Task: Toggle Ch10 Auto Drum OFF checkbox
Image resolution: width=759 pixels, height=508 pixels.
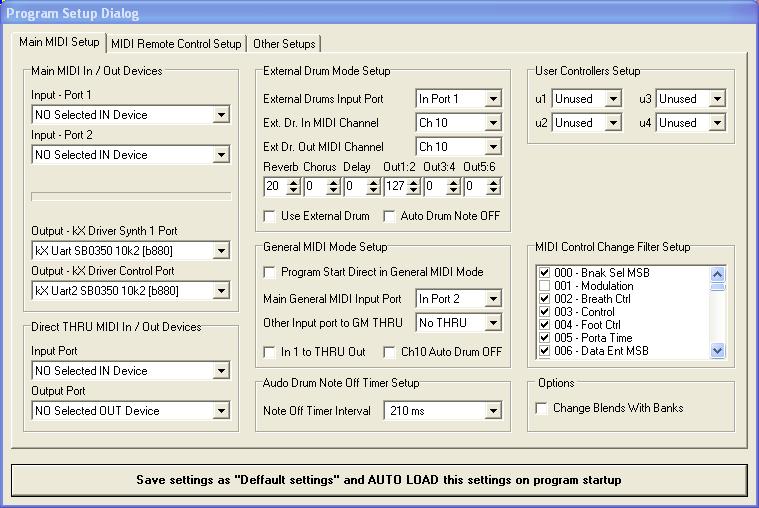Action: 391,352
